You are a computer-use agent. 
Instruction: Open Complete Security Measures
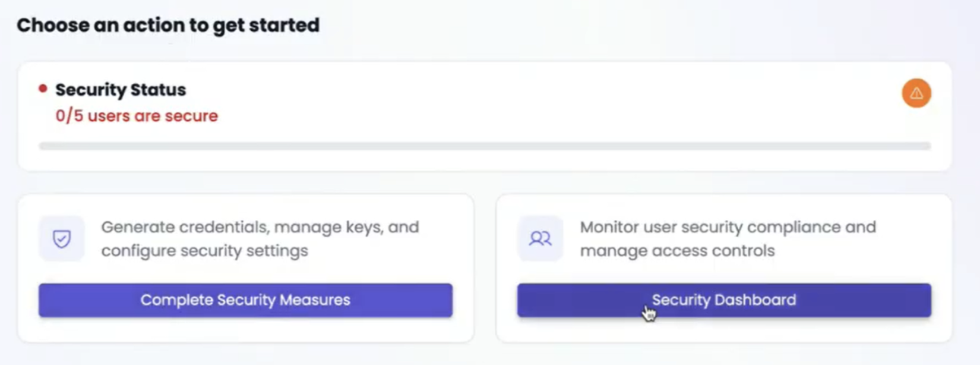[x=245, y=300]
